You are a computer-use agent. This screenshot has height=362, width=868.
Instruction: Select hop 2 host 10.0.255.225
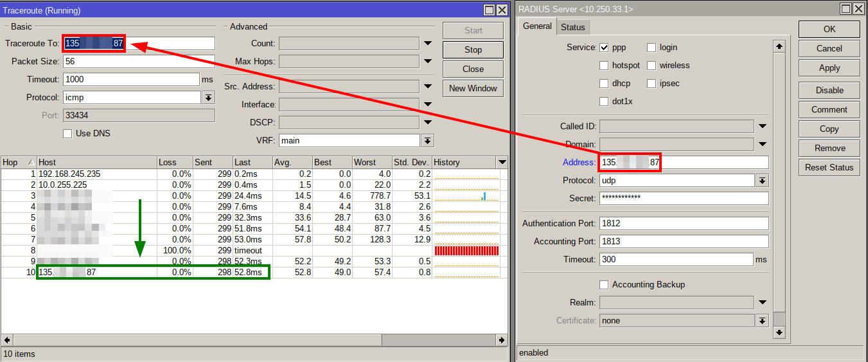(64, 185)
